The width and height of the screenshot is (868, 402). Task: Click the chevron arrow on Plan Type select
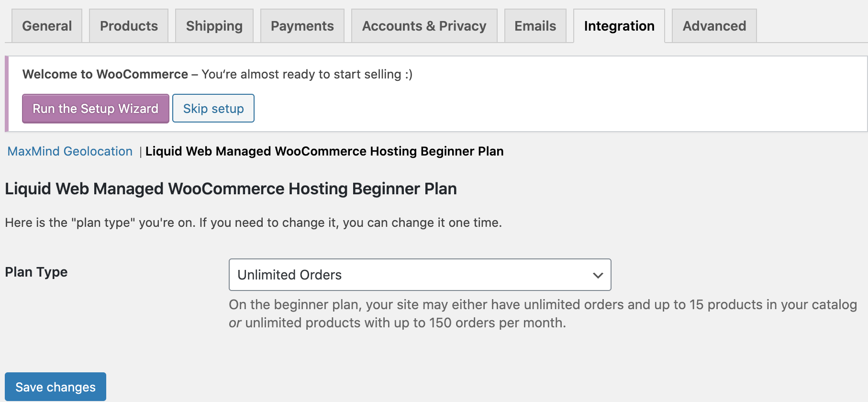pyautogui.click(x=598, y=275)
